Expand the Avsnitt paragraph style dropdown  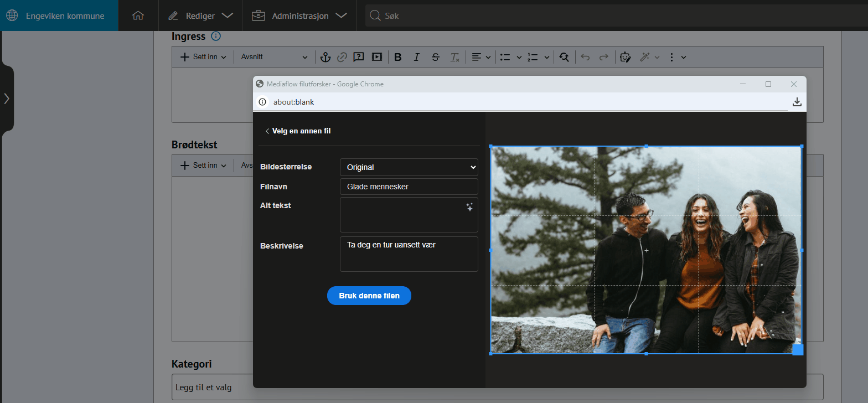[x=274, y=57]
